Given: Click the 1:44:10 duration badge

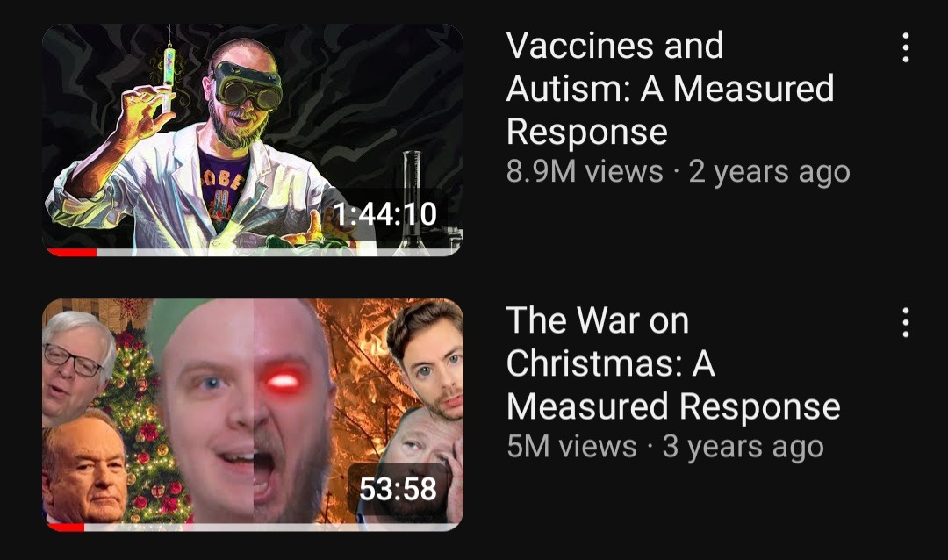Looking at the screenshot, I should pyautogui.click(x=384, y=214).
